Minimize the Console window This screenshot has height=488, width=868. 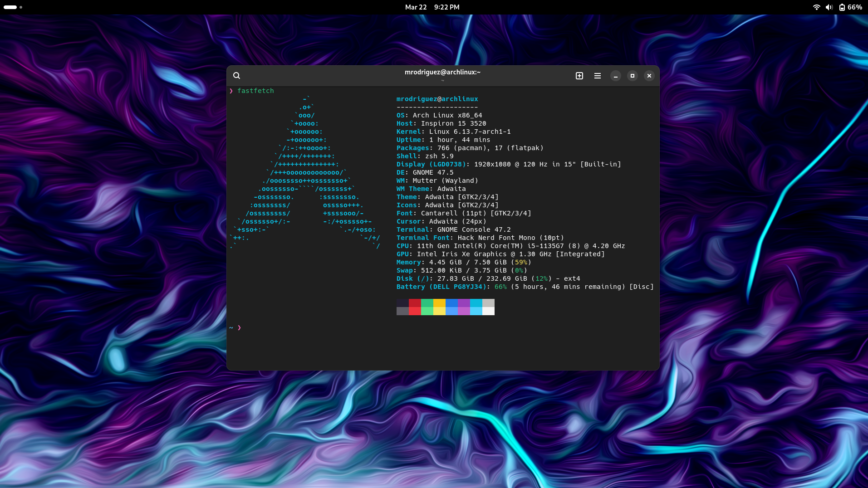click(615, 76)
